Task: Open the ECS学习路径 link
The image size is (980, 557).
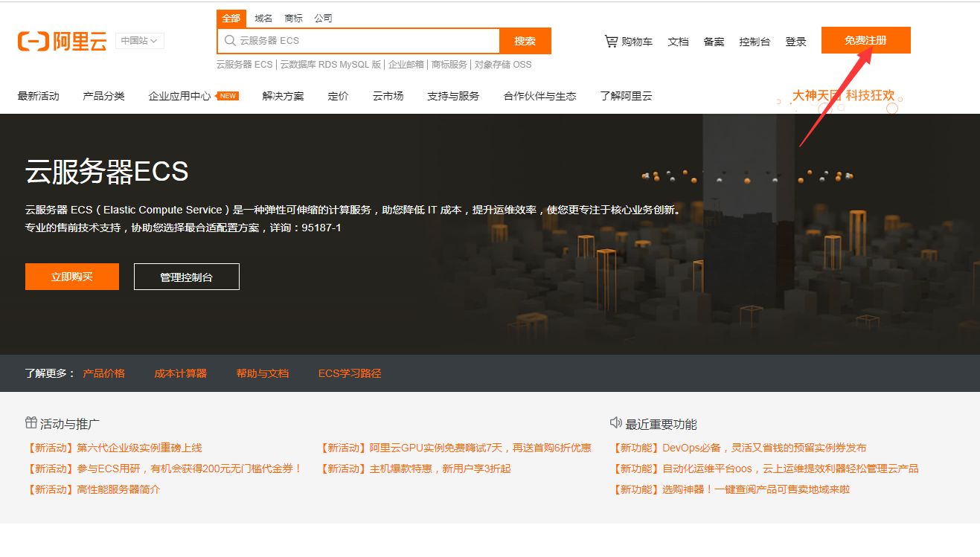Action: pyautogui.click(x=349, y=373)
